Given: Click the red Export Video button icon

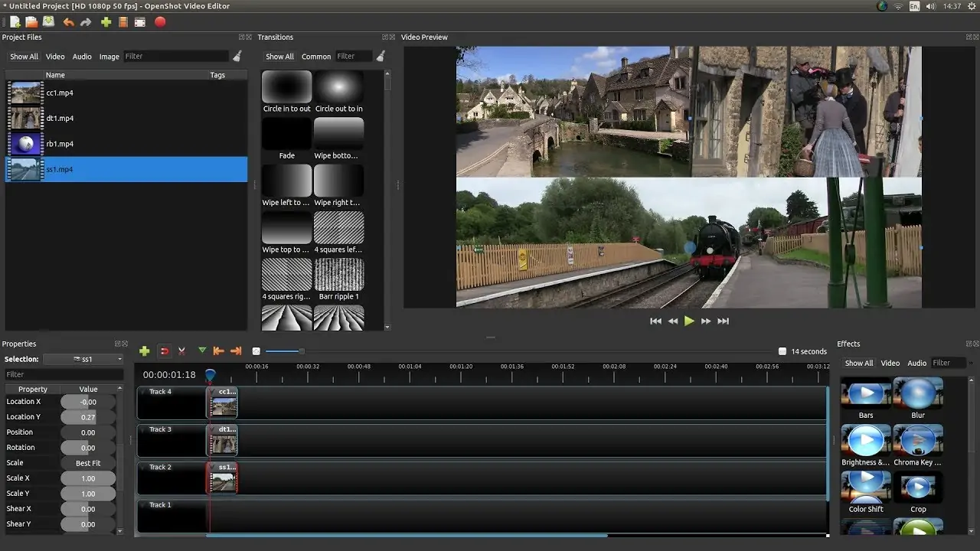Looking at the screenshot, I should (160, 22).
